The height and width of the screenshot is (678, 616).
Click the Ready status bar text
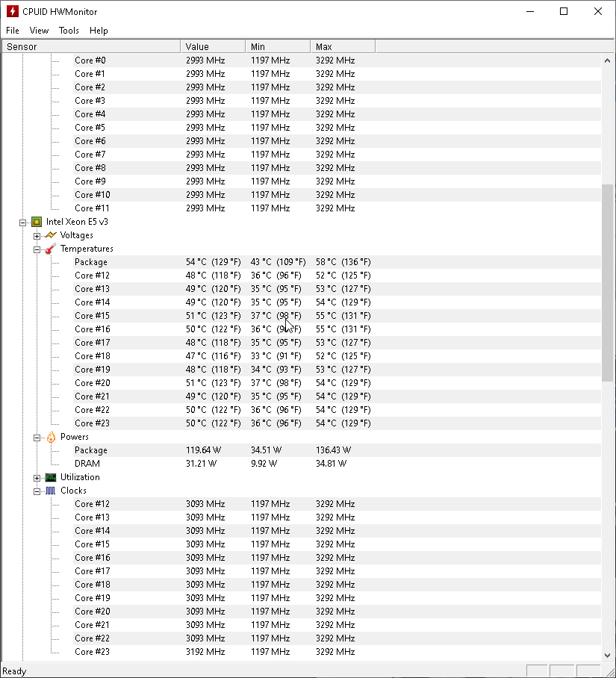14,671
